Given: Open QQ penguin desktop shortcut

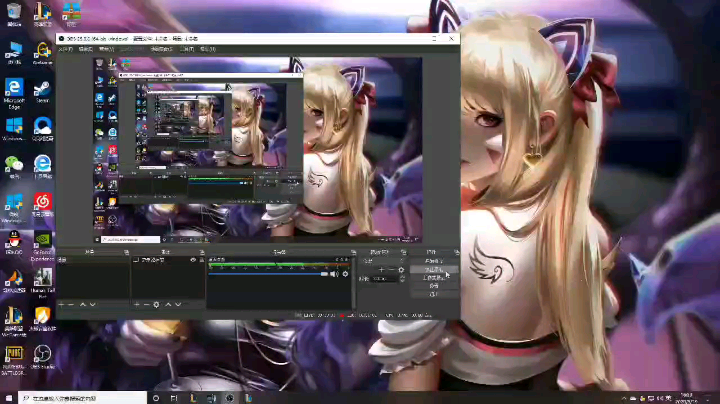Looking at the screenshot, I should click(x=14, y=243).
